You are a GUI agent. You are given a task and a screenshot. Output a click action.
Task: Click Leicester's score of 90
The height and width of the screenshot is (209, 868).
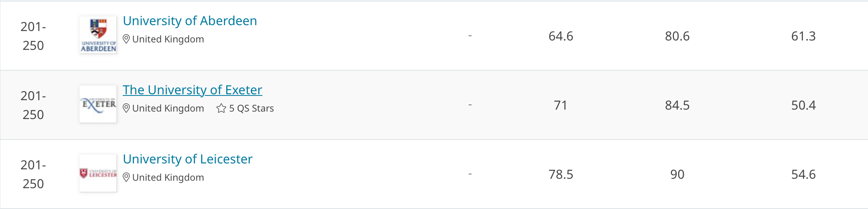[677, 174]
